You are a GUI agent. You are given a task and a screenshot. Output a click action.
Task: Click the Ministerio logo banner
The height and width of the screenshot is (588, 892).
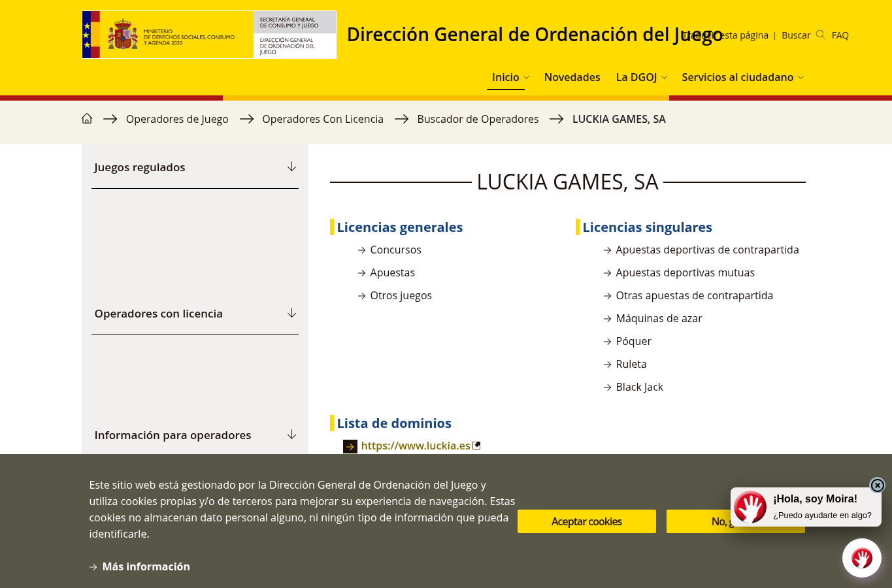coord(209,35)
